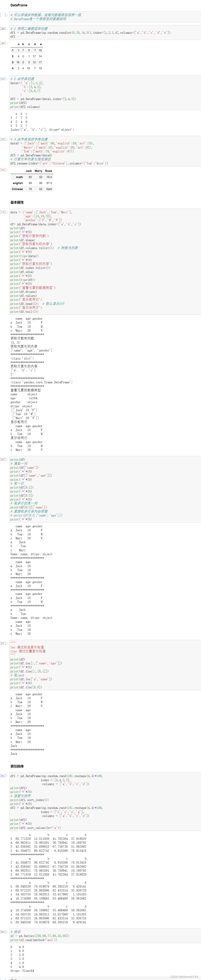
Task: Click the "print(type(df))" code line
Action: [22, 280]
